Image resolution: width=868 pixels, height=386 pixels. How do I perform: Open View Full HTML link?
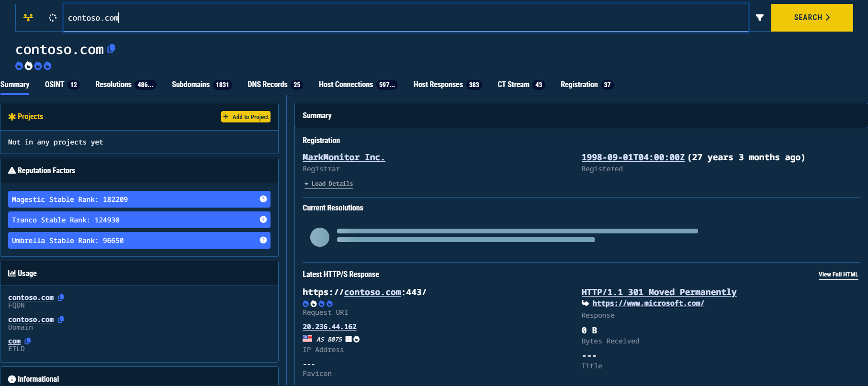click(838, 275)
